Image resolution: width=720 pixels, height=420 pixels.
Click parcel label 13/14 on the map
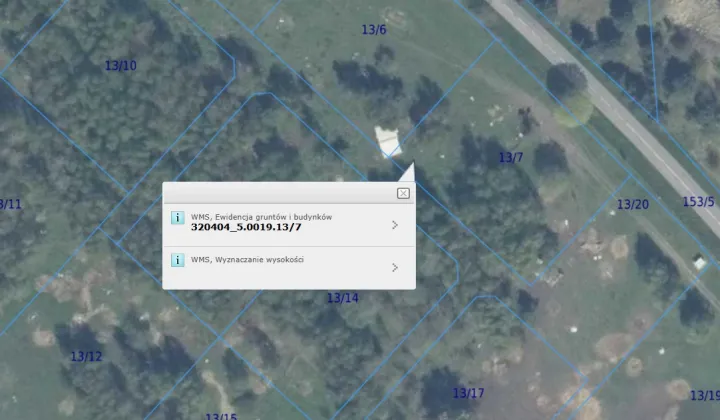(x=343, y=298)
